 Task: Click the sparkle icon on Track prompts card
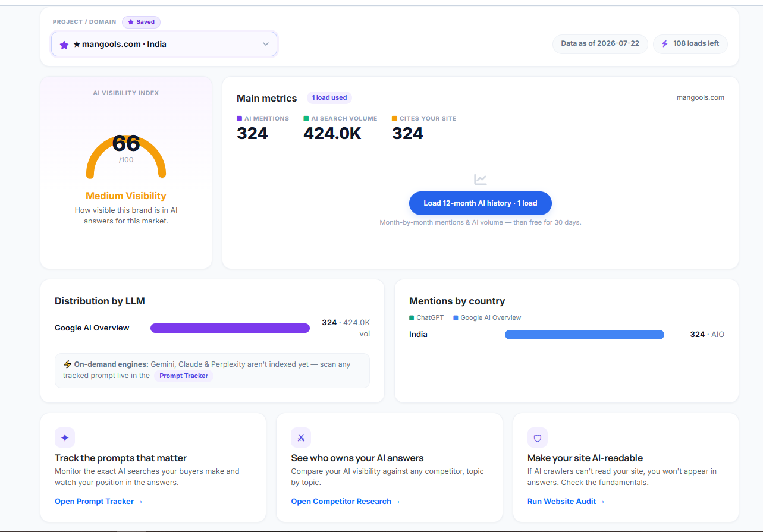pyautogui.click(x=65, y=437)
